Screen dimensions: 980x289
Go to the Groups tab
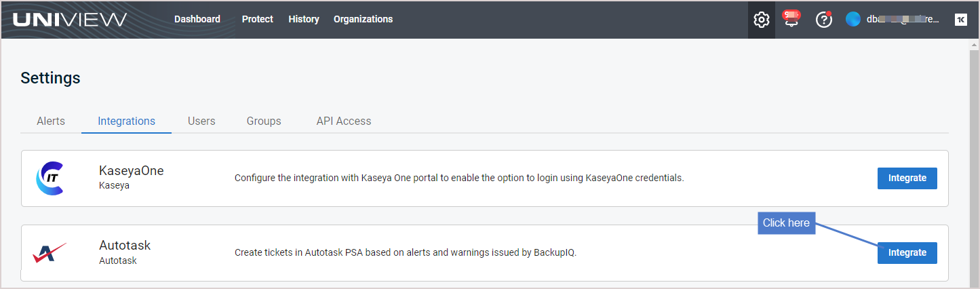click(x=264, y=121)
